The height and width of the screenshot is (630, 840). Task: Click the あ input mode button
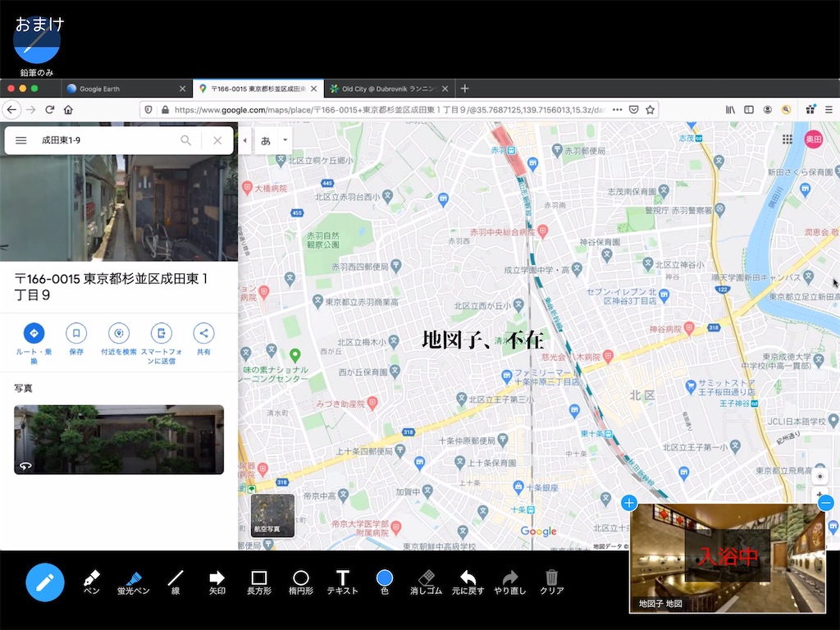[266, 141]
